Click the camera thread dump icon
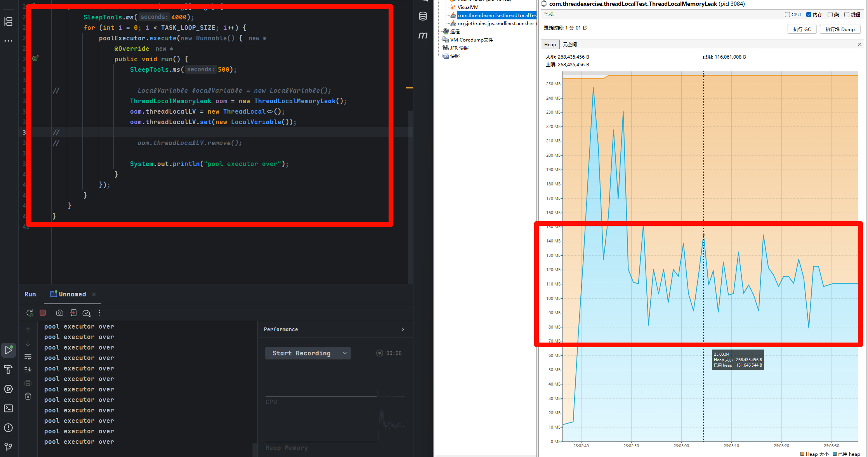The width and height of the screenshot is (868, 457). tap(59, 313)
